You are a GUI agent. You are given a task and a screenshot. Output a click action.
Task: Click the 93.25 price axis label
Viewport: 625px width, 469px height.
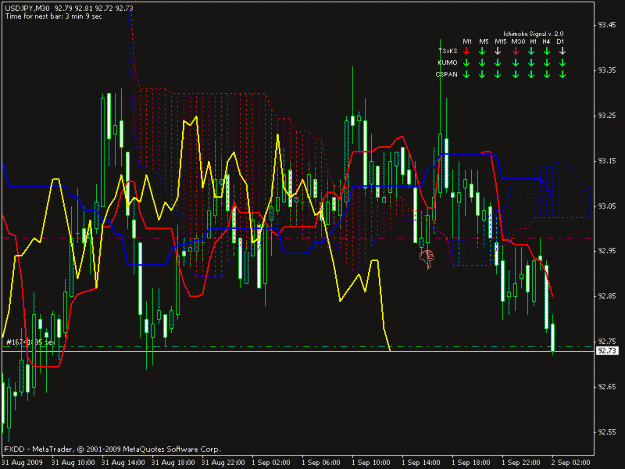click(607, 116)
